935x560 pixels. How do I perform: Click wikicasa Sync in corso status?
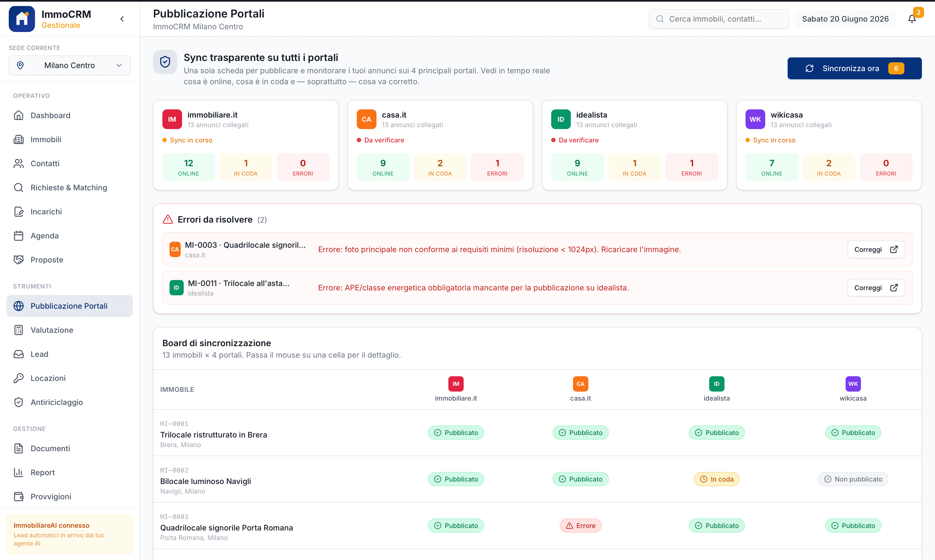pos(770,140)
